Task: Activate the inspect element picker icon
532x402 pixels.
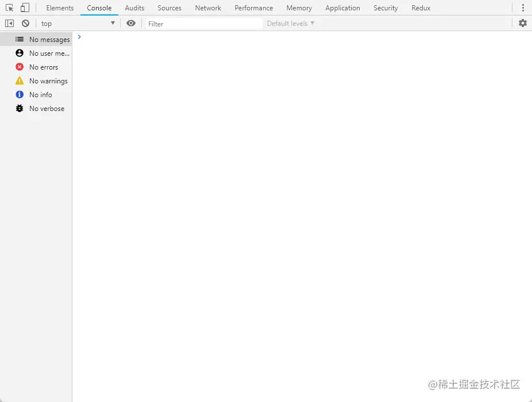Action: pos(10,8)
